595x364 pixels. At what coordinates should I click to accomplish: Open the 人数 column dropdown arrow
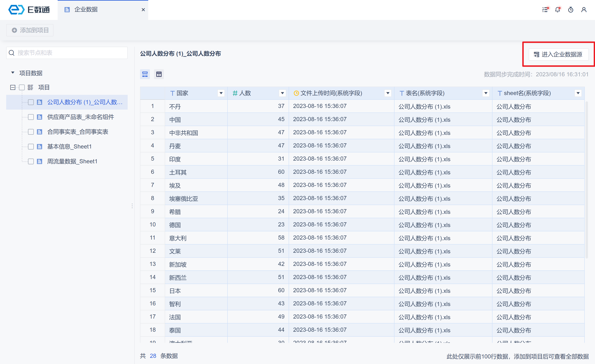282,93
